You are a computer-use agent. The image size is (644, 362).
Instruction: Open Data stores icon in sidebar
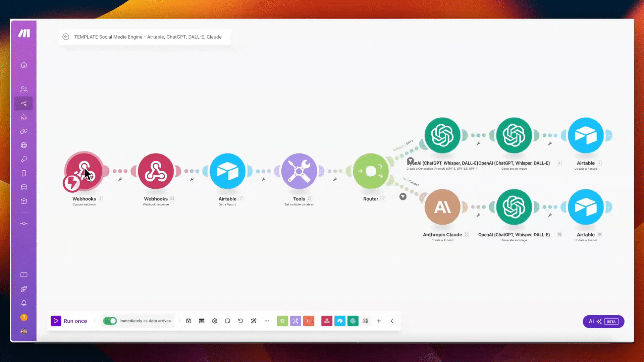[24, 187]
